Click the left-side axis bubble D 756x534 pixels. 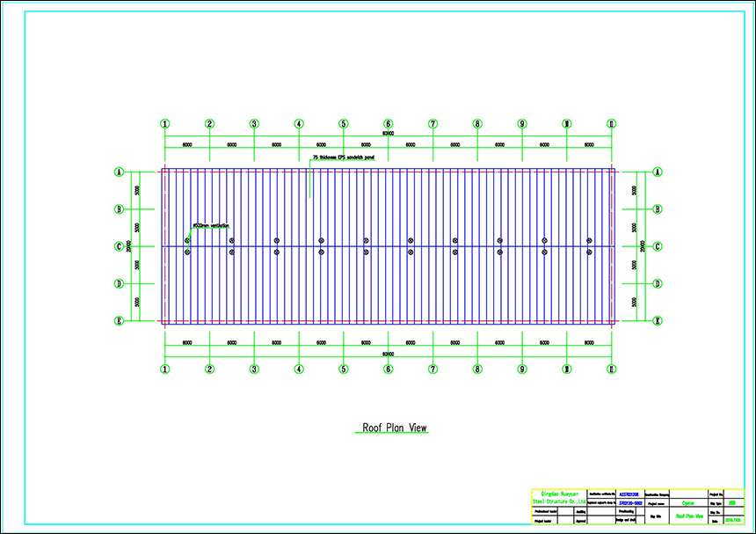tap(119, 284)
